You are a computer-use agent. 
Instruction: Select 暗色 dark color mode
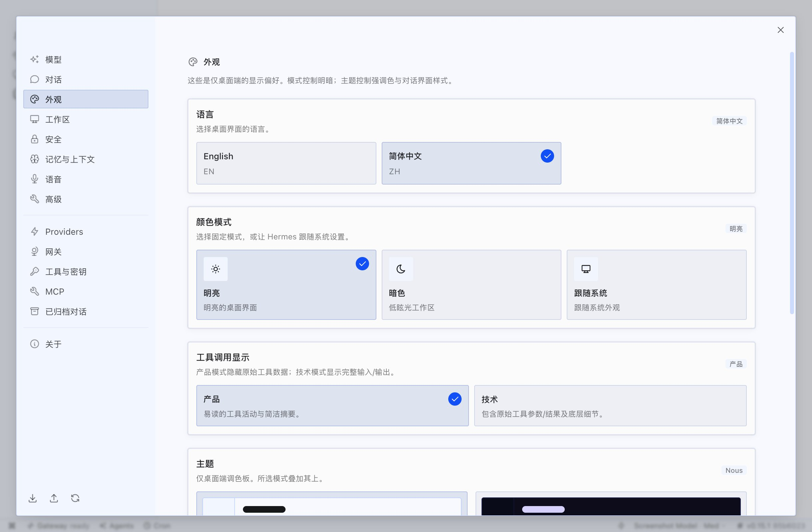pyautogui.click(x=472, y=285)
